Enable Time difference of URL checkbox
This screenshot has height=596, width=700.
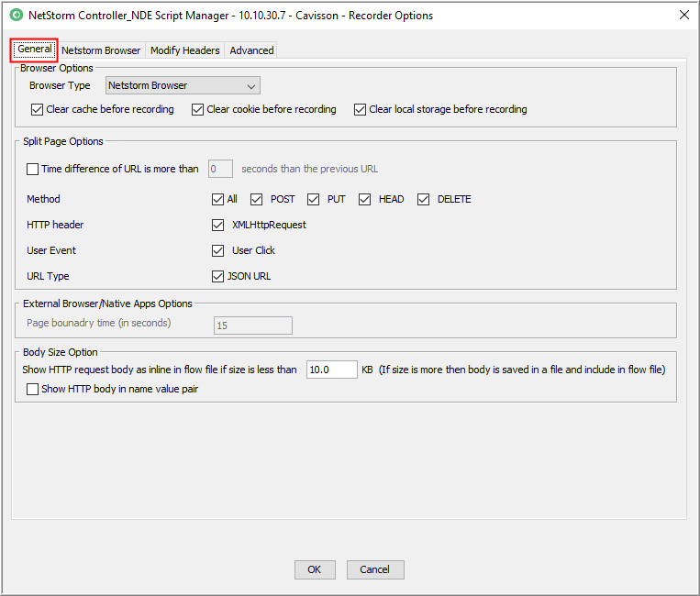pyautogui.click(x=32, y=169)
